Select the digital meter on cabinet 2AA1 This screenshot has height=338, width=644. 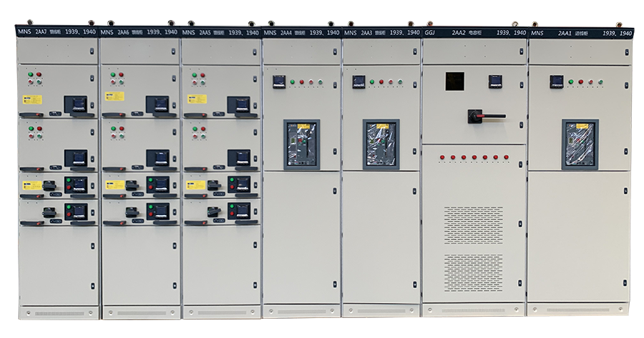click(x=557, y=81)
